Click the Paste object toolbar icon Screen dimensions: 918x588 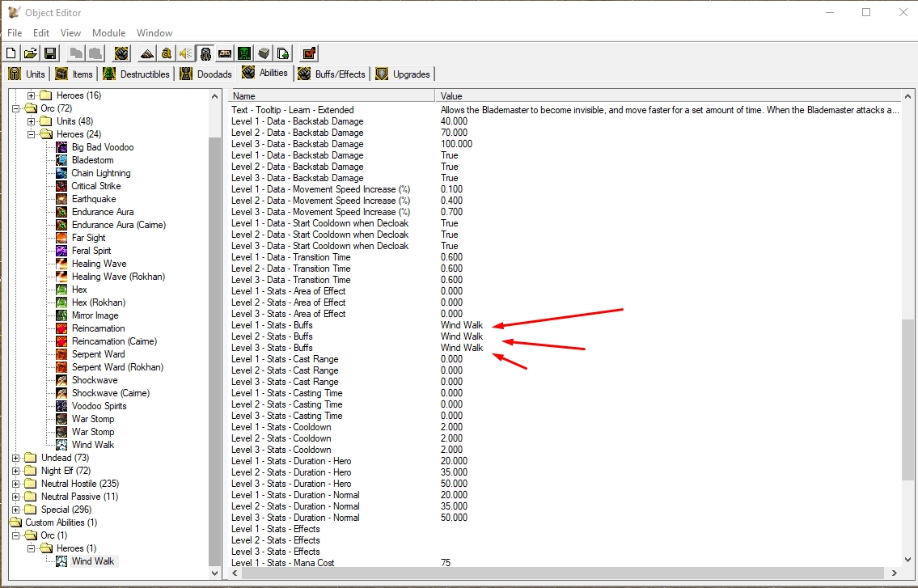point(95,53)
